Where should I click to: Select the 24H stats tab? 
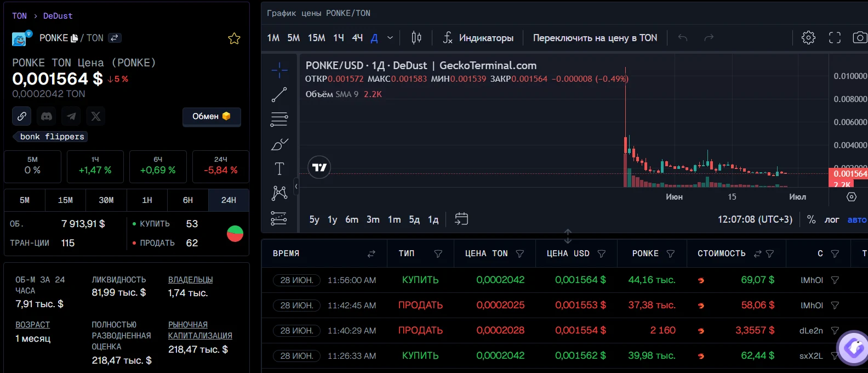[x=229, y=200]
